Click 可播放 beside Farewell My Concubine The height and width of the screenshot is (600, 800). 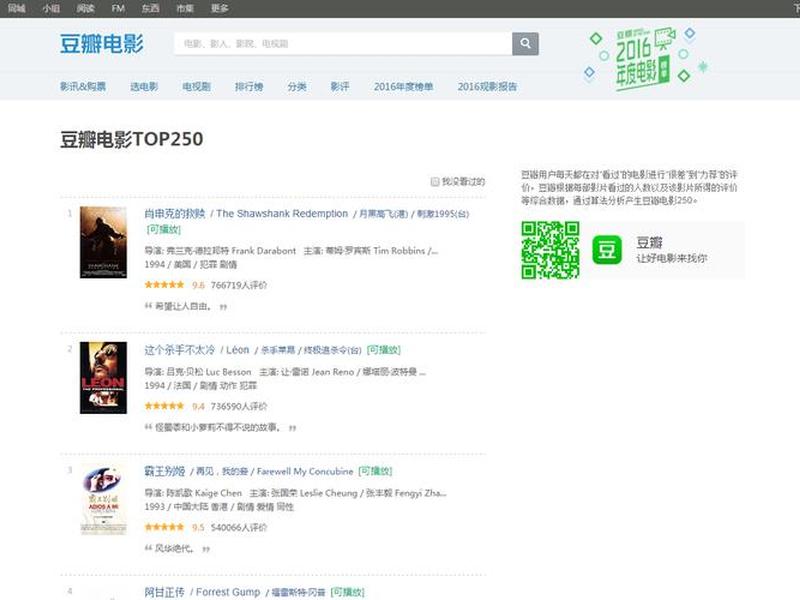click(375, 471)
